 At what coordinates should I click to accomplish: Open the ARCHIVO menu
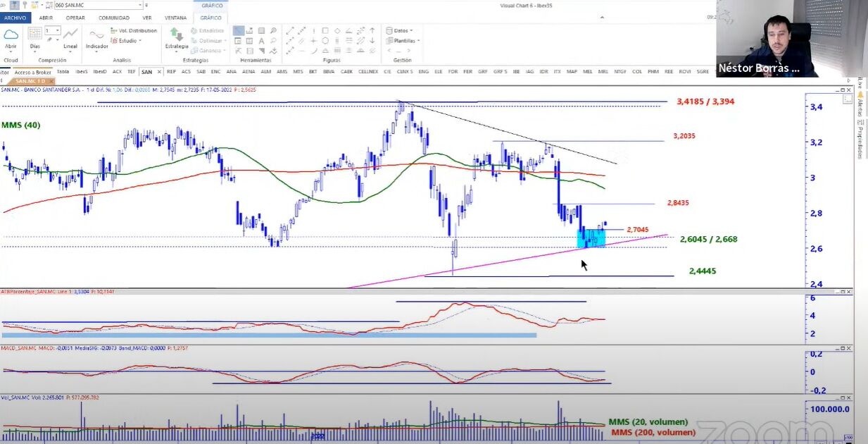[x=15, y=18]
